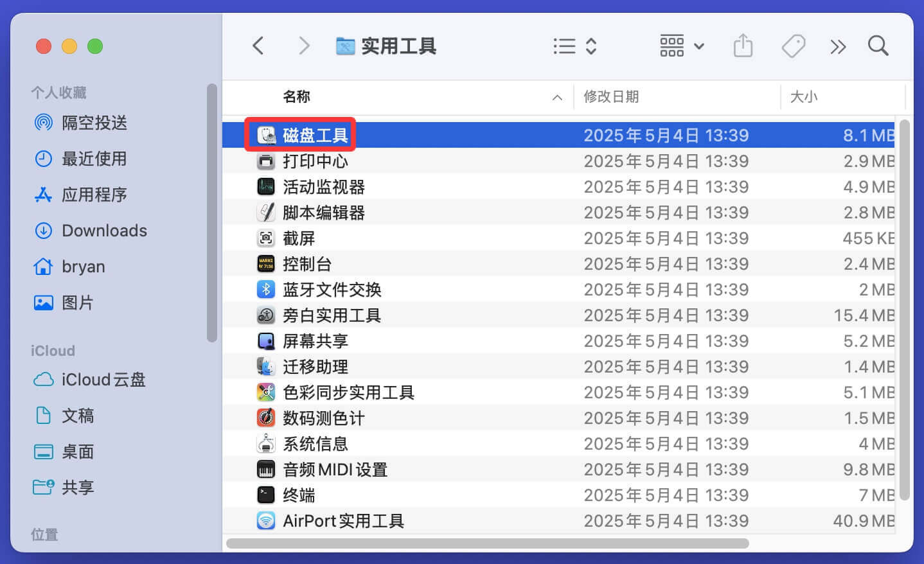Select the 终端 (Terminal) app

point(300,495)
